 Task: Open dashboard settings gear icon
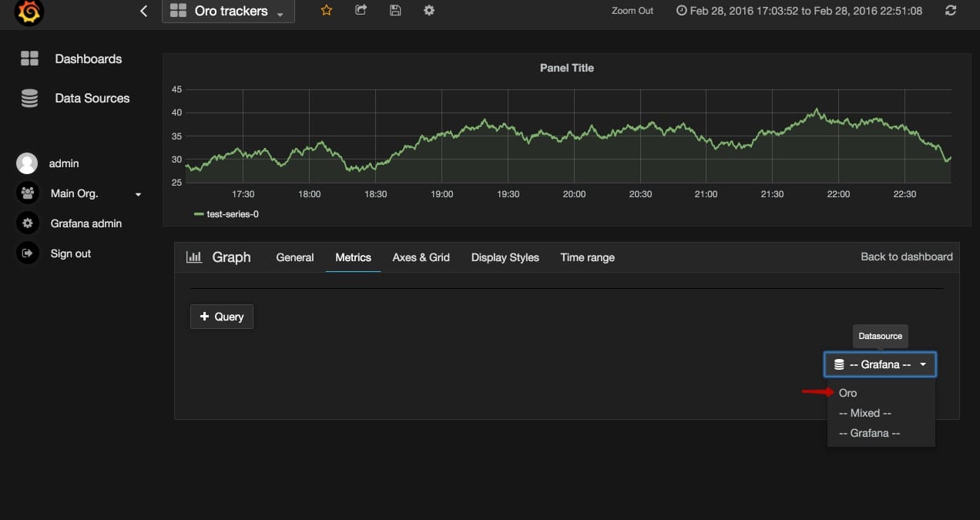(429, 11)
